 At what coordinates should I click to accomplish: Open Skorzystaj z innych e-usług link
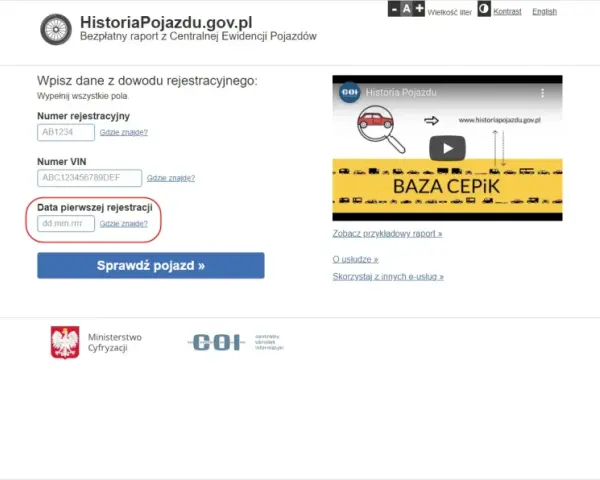(388, 276)
